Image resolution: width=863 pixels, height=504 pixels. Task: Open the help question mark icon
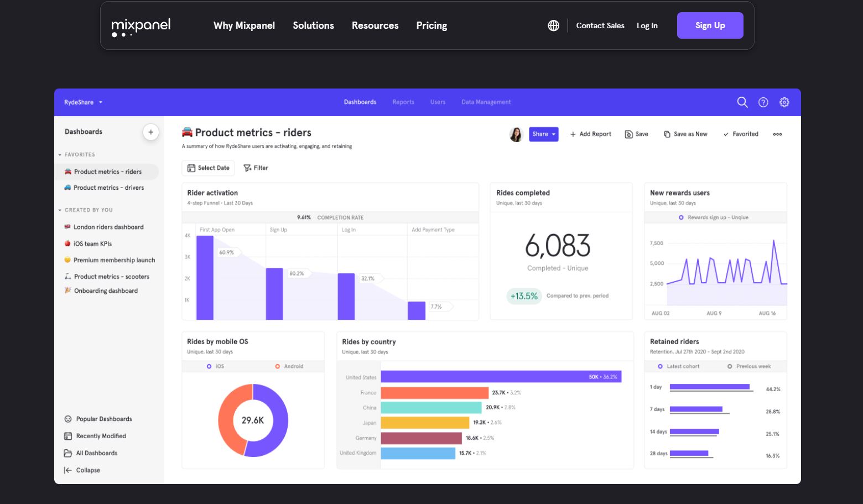(x=763, y=102)
